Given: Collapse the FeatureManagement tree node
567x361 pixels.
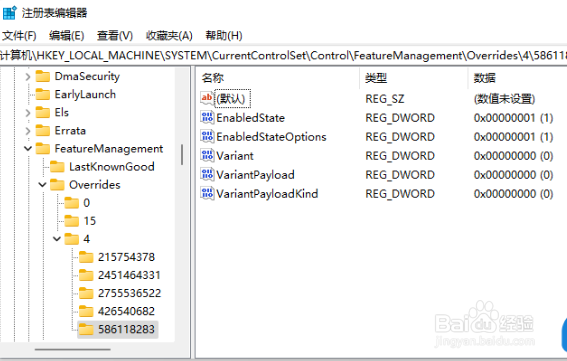Looking at the screenshot, I should (28, 149).
